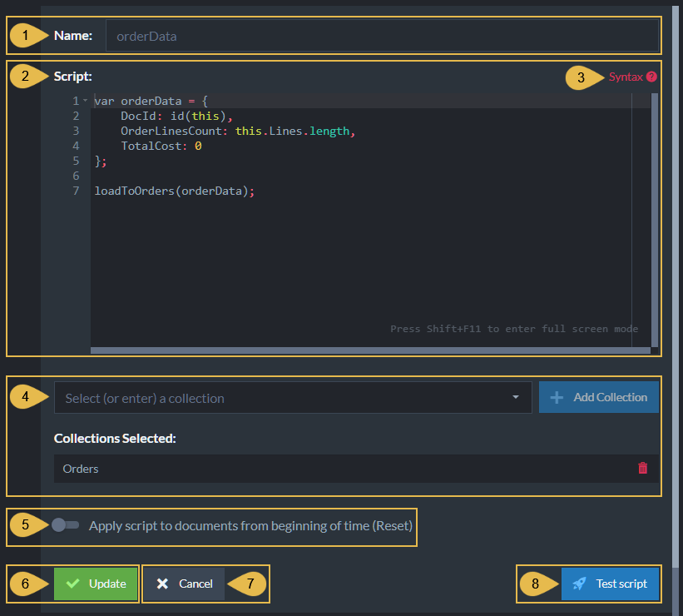Click the Orders entry in Collections Selected
Screen dimensions: 683x616
click(x=356, y=469)
